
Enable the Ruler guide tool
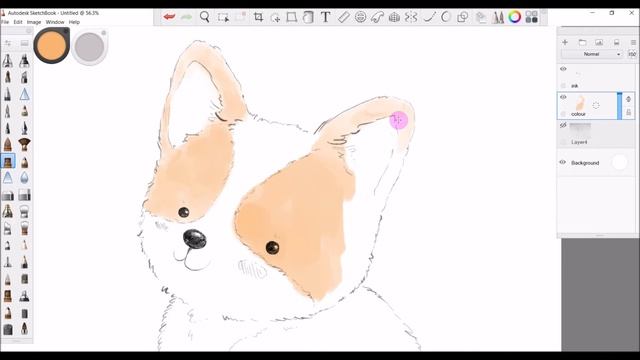point(344,17)
